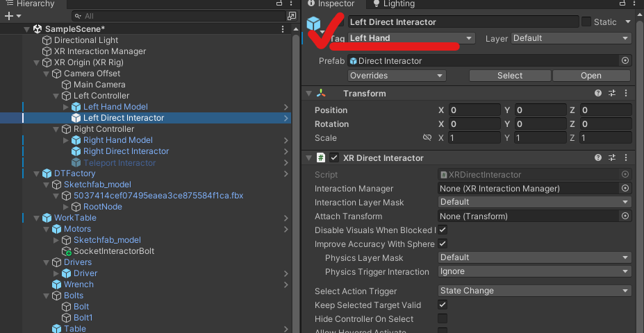The image size is (644, 333).
Task: Open the hierarchy search-by-type icon
Action: (292, 16)
